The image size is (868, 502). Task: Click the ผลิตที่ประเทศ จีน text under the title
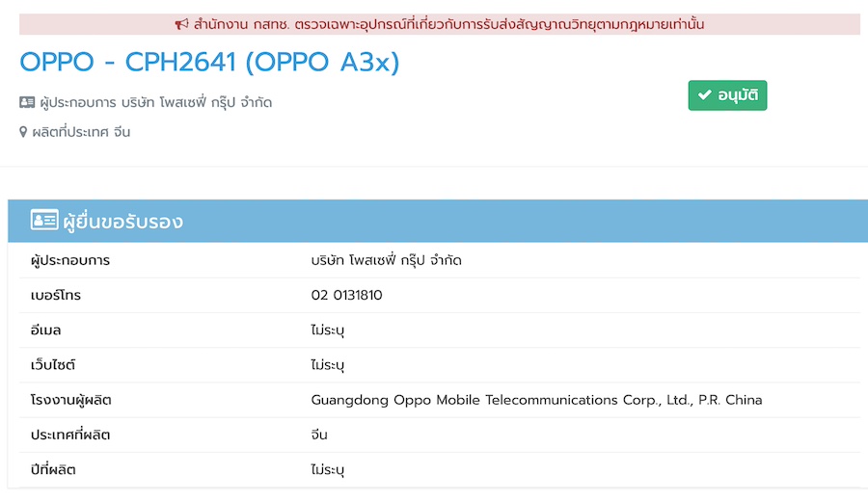81,132
